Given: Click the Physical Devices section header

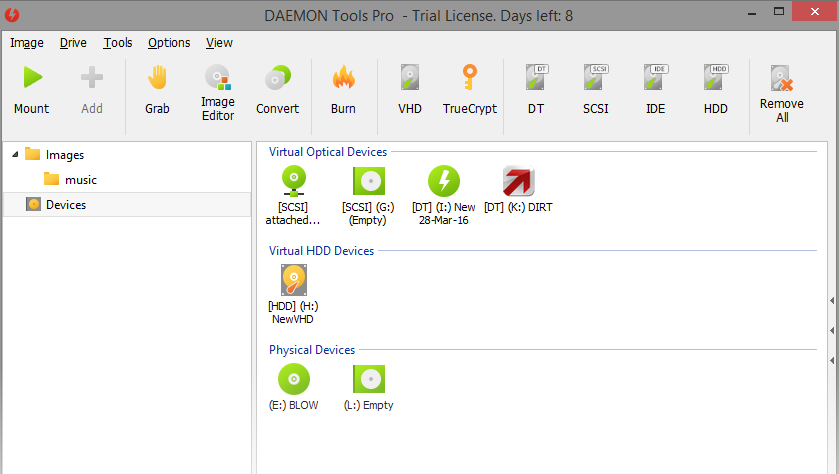Looking at the screenshot, I should point(312,350).
